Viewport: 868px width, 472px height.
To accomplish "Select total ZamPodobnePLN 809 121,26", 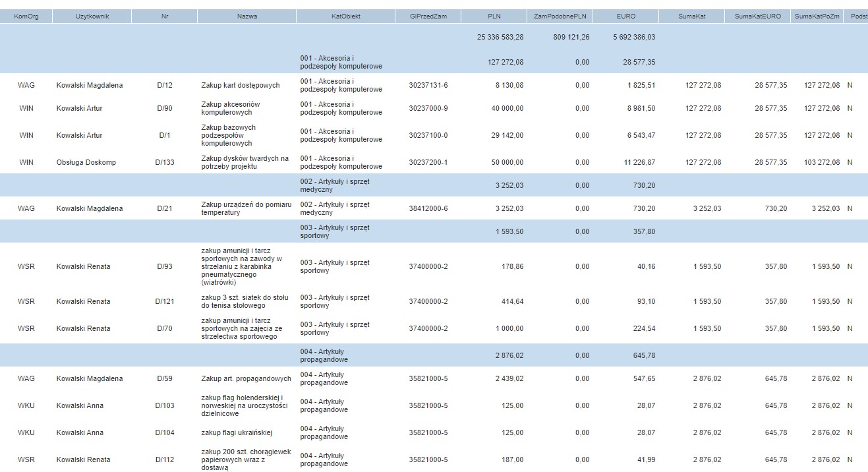I will (x=571, y=38).
